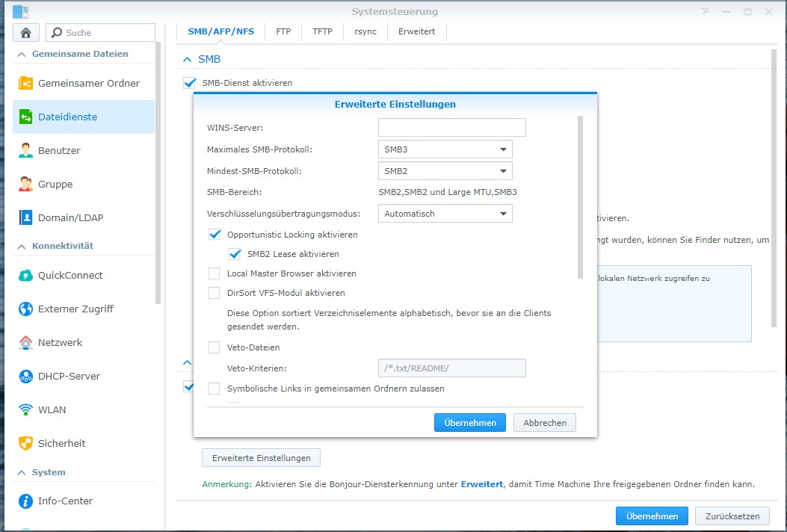Enable DirSort VFS-Modul aktivieren
Screen dimensions: 787x532
click(215, 293)
